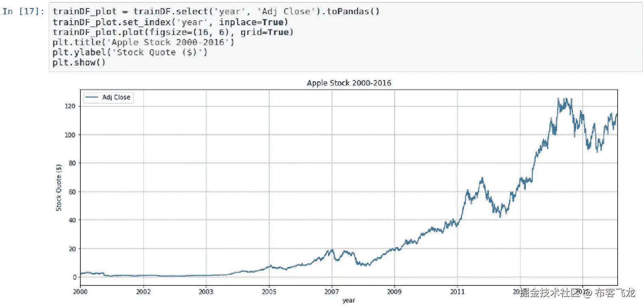Screen dimensions: 644x307
Task: Click the 60 y-axis tick label
Action: [72, 192]
